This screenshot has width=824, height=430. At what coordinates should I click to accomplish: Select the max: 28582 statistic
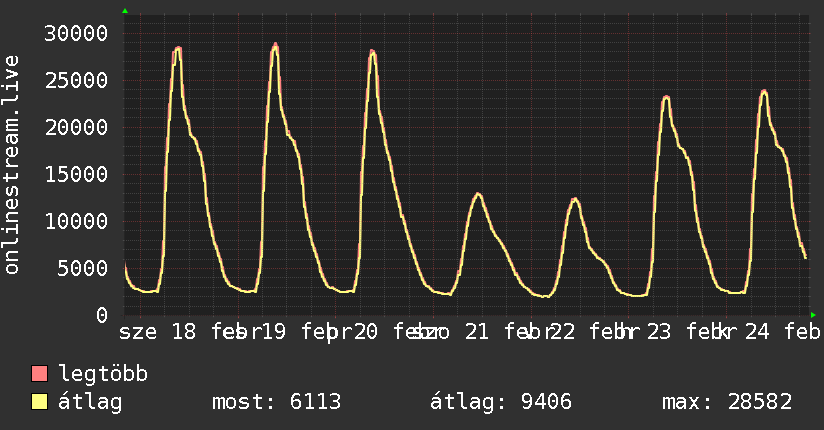point(727,402)
